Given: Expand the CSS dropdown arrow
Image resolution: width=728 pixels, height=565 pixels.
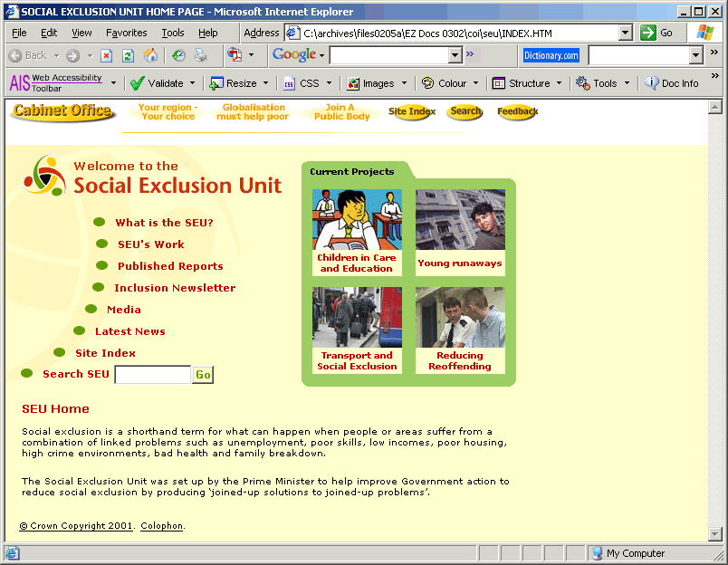Looking at the screenshot, I should tap(329, 83).
